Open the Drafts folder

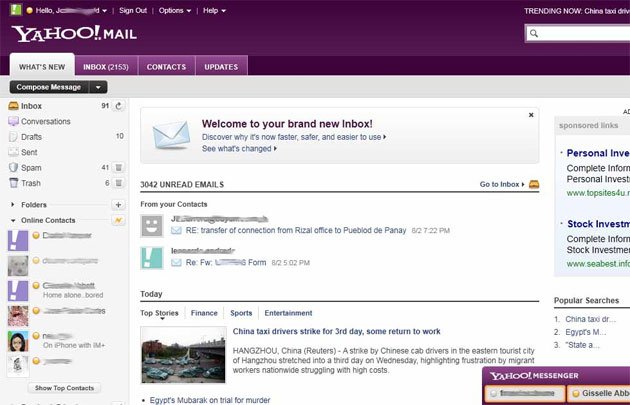click(x=33, y=136)
